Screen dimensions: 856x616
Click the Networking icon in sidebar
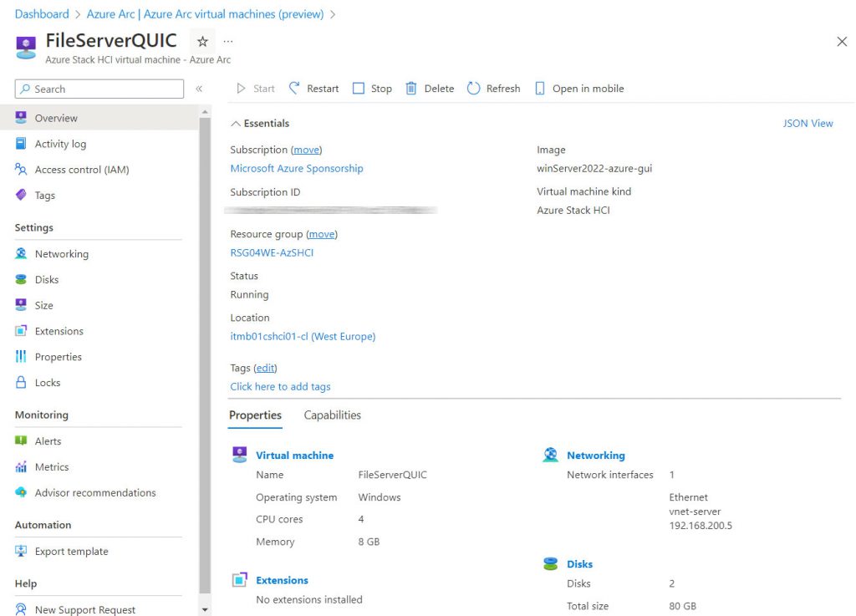click(21, 253)
